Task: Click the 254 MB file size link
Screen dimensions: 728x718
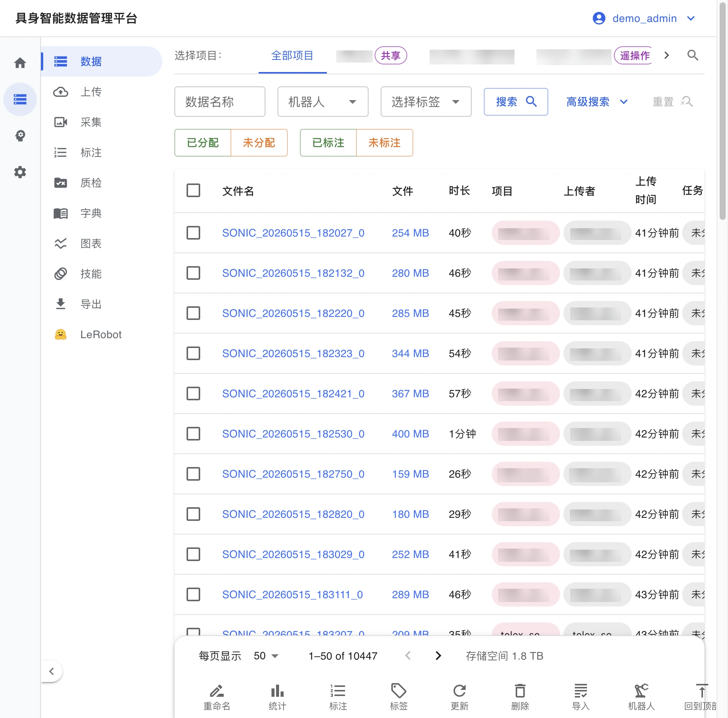Action: (410, 233)
